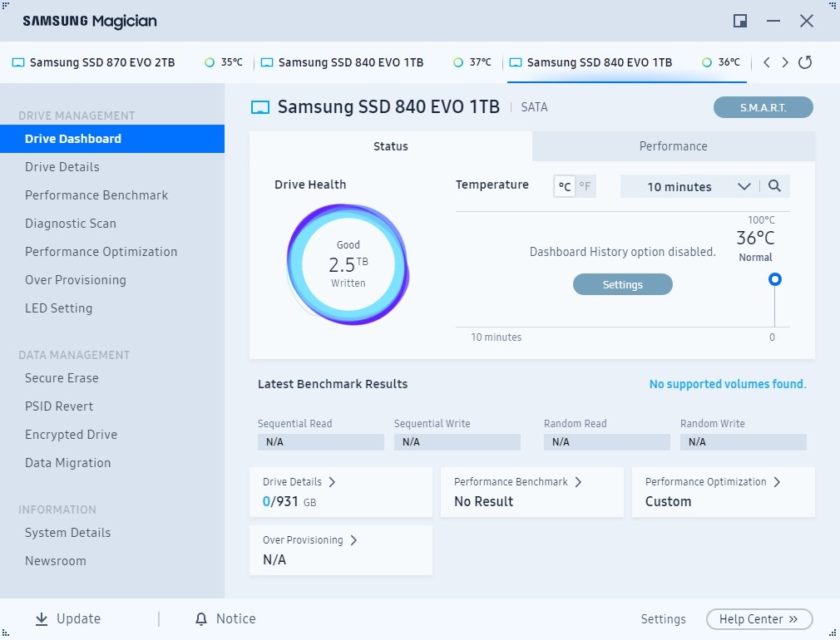Open Secure Erase in sidebar
The width and height of the screenshot is (840, 640).
click(112, 378)
